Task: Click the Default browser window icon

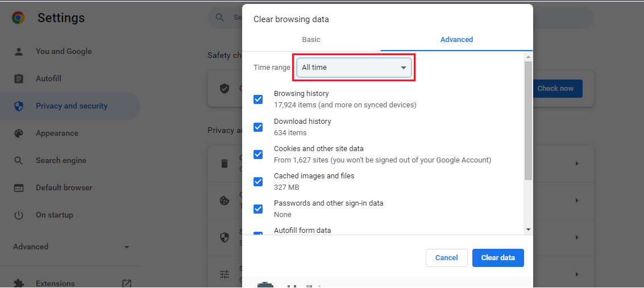Action: [x=19, y=187]
